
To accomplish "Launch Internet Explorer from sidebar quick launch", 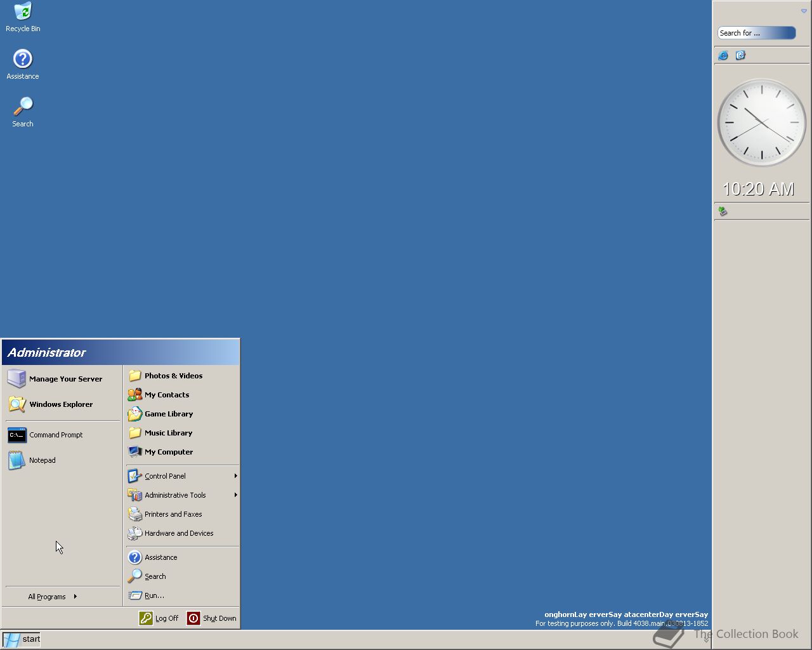I will (x=723, y=56).
